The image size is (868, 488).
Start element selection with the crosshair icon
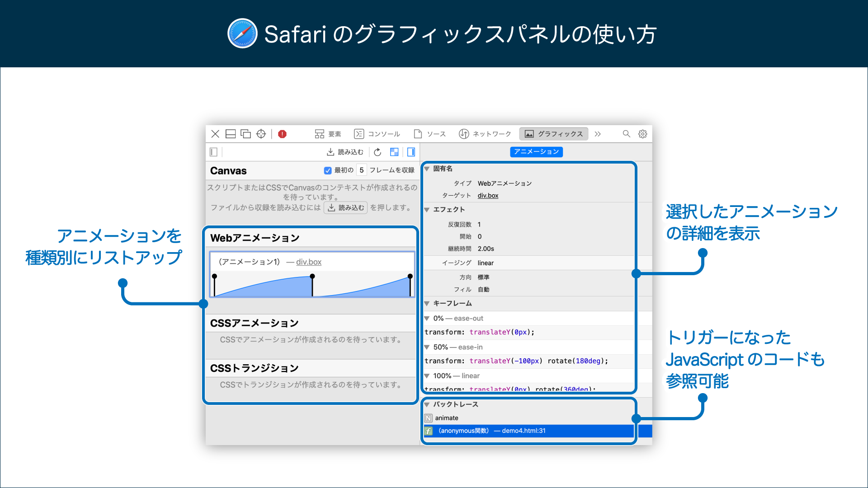[x=261, y=134]
